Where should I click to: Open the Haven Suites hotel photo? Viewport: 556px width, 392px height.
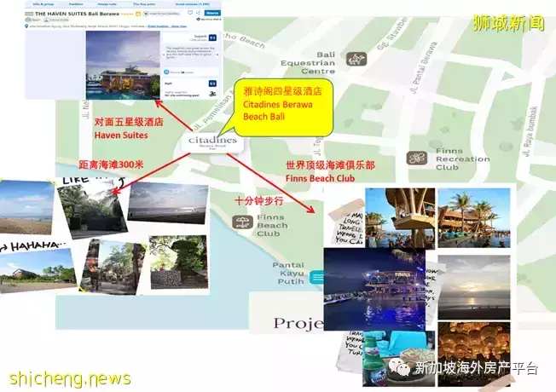tap(123, 66)
